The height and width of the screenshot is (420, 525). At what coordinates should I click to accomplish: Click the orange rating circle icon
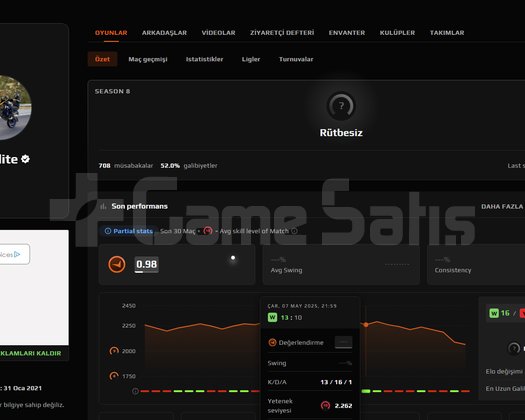point(117,265)
